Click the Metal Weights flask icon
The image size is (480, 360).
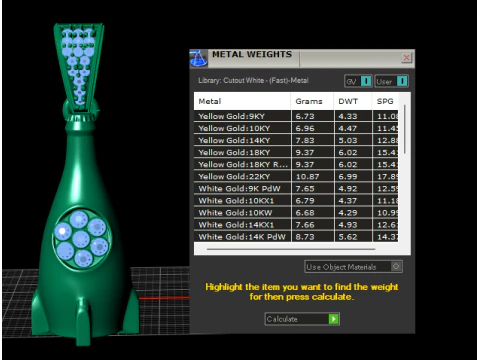pyautogui.click(x=198, y=58)
